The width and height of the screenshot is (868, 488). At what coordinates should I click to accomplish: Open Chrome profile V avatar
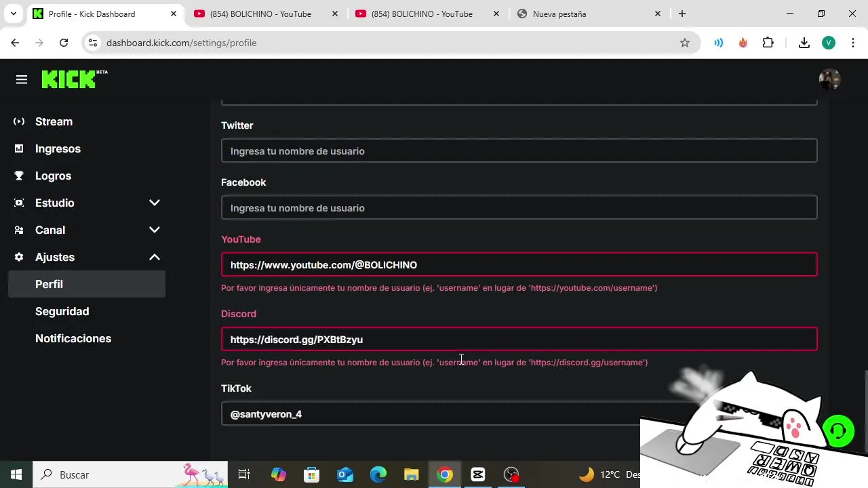pos(829,43)
